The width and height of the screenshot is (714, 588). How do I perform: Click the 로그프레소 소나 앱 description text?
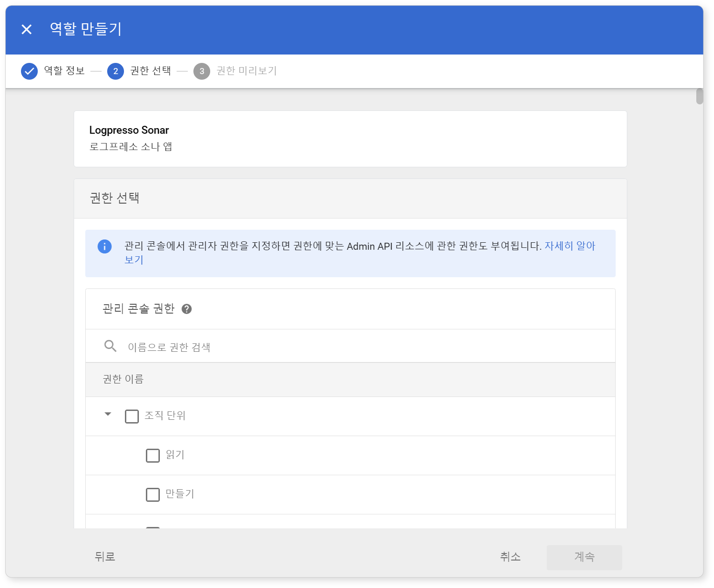pos(131,147)
